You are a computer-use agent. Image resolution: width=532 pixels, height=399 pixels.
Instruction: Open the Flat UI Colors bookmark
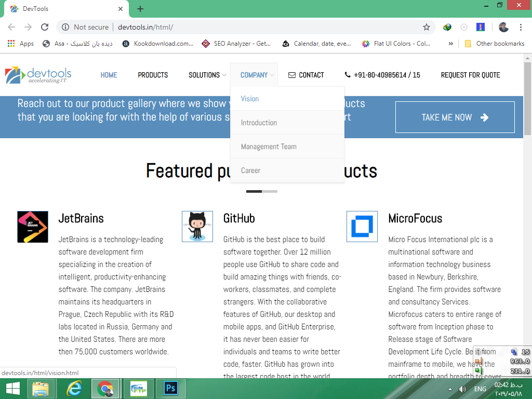pyautogui.click(x=396, y=44)
